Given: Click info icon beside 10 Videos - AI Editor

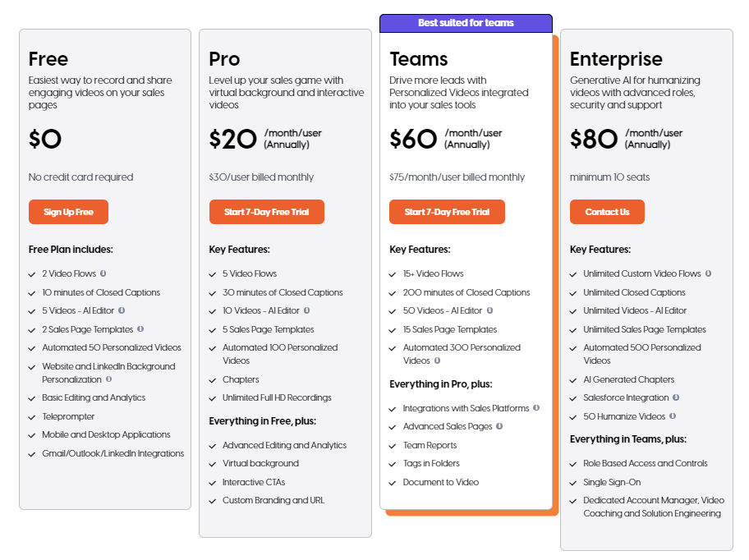Looking at the screenshot, I should pos(306,310).
